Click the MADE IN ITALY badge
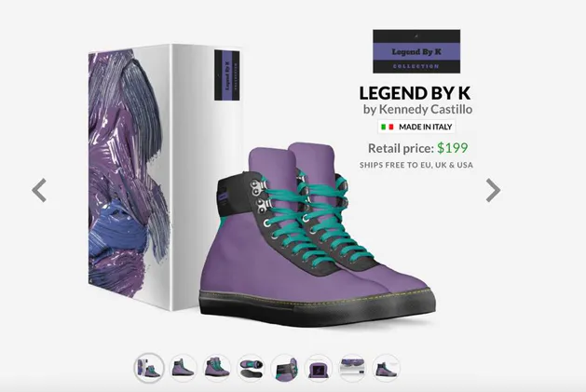This screenshot has width=586, height=392. click(416, 127)
